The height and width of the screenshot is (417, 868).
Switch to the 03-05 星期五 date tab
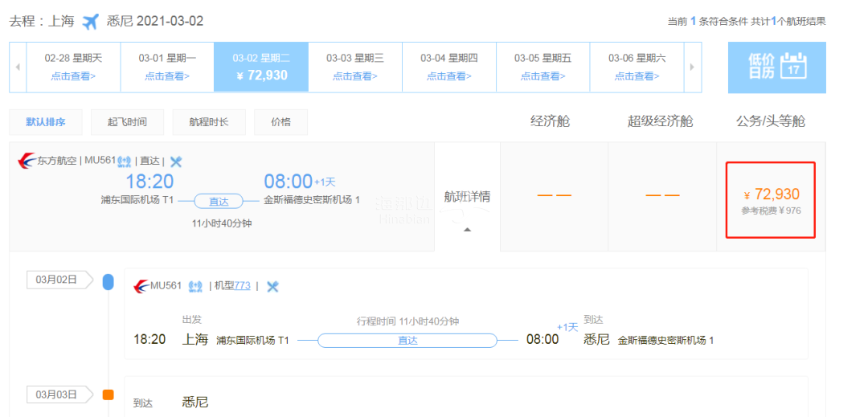[542, 67]
